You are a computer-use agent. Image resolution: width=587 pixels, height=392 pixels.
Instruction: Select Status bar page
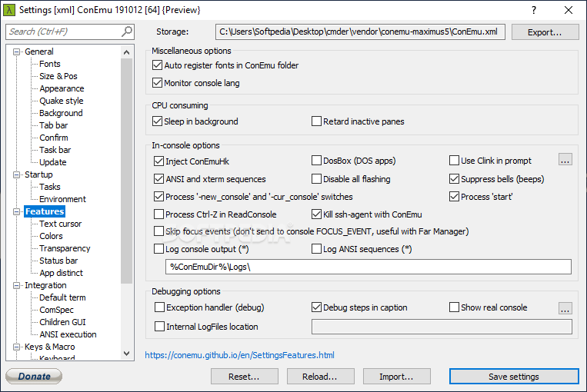[58, 261]
